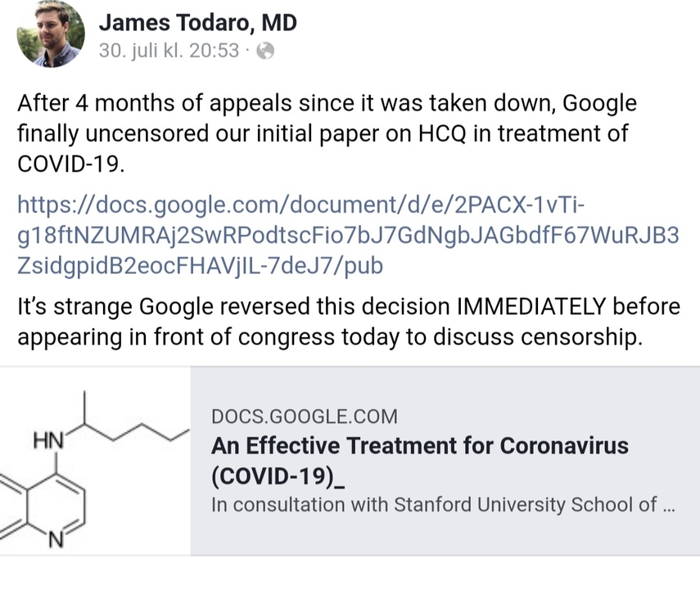Viewport: 700px width, 589px height.
Task: Click the Stanford University consultation description text
Action: tap(443, 505)
